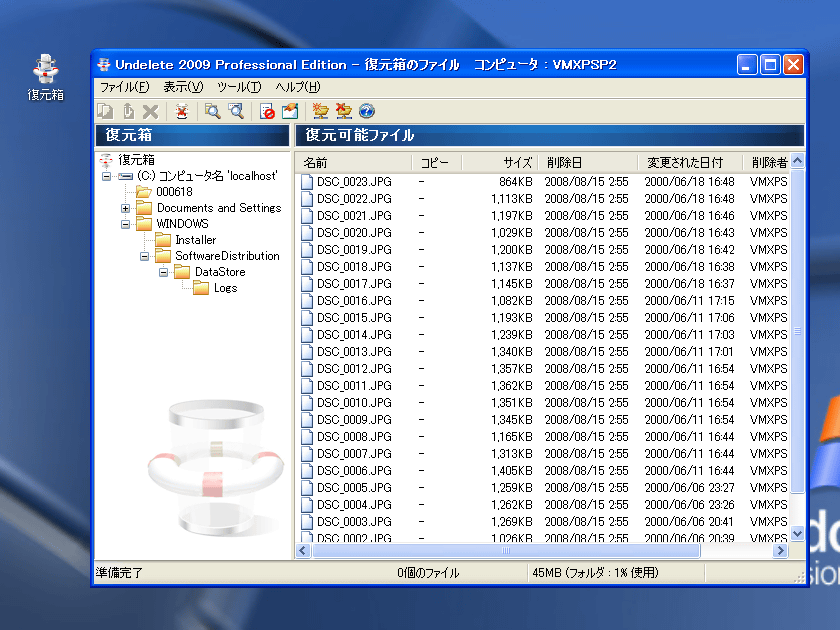Click the exclusion list prohibit icon
Image resolution: width=840 pixels, height=630 pixels.
(x=267, y=111)
